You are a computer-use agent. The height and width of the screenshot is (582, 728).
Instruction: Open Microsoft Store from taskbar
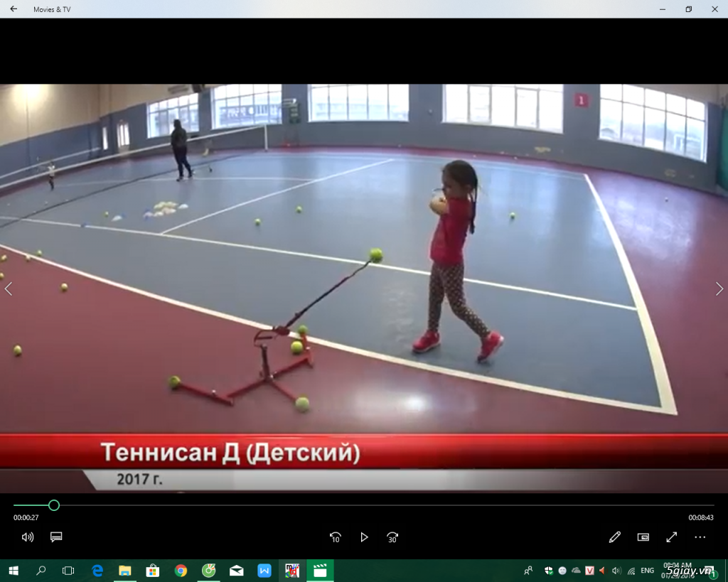pos(153,571)
